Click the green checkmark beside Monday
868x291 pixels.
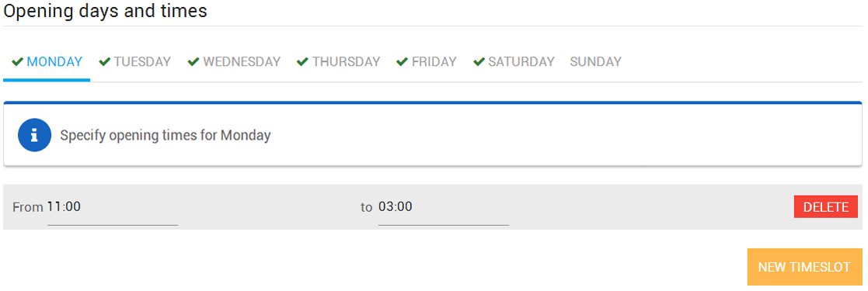[x=17, y=61]
